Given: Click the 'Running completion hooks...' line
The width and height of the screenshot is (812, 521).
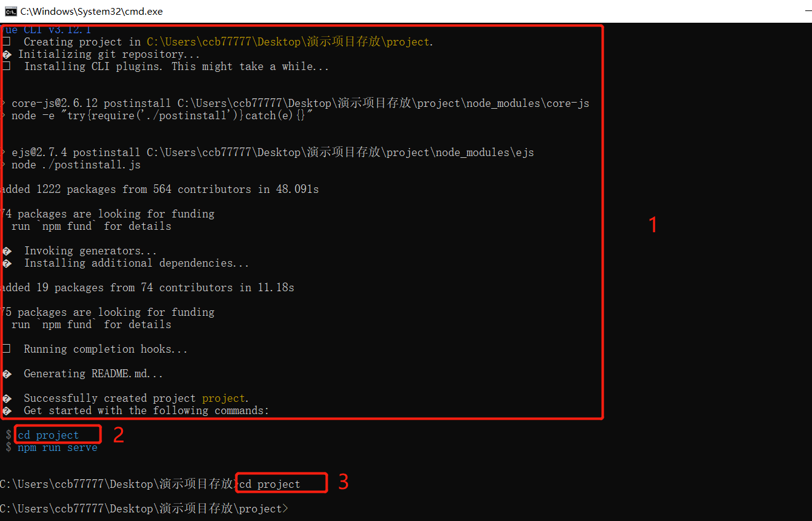Looking at the screenshot, I should (95, 349).
